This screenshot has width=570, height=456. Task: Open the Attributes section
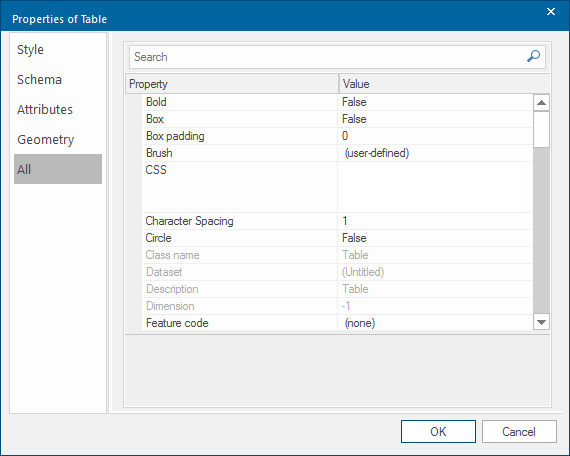point(58,109)
